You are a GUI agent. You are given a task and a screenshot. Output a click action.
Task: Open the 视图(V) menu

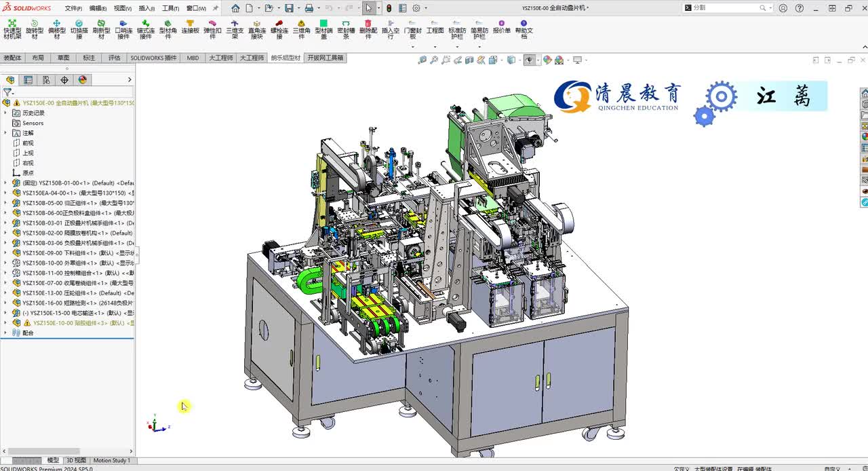click(x=123, y=8)
